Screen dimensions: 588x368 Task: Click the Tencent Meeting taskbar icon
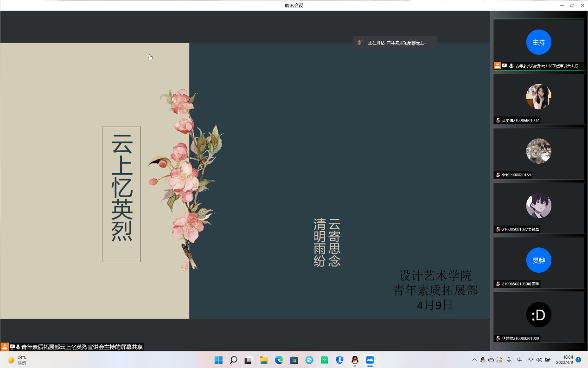coord(370,360)
